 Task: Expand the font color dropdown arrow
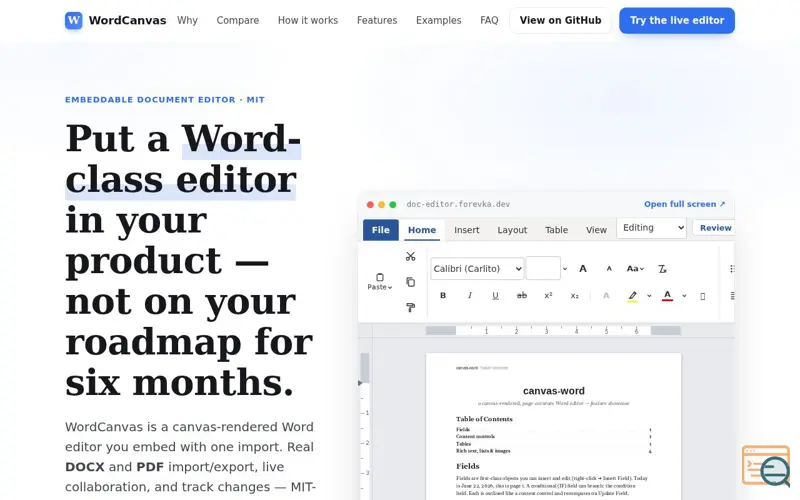[684, 295]
